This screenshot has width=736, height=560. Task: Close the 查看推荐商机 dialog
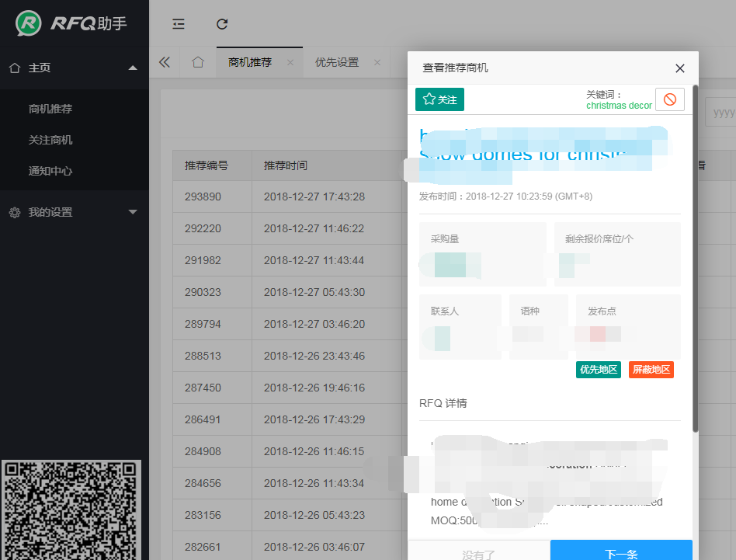pyautogui.click(x=680, y=68)
